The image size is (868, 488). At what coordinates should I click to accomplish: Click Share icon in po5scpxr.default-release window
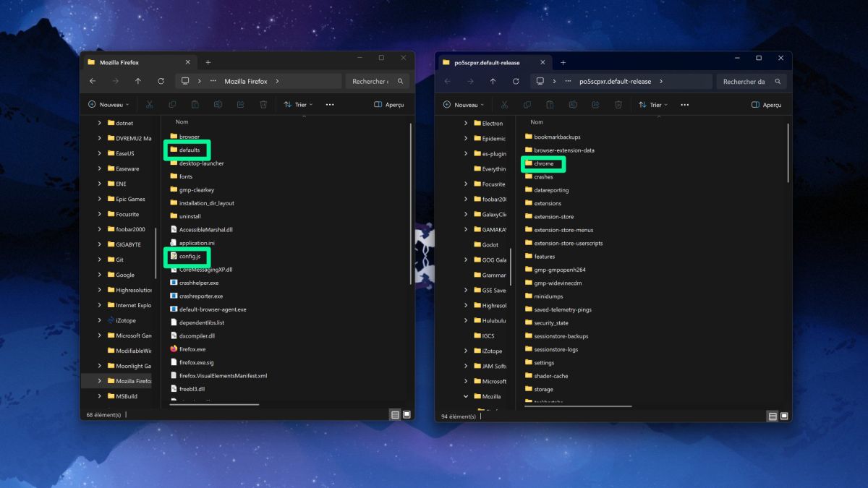click(x=596, y=105)
